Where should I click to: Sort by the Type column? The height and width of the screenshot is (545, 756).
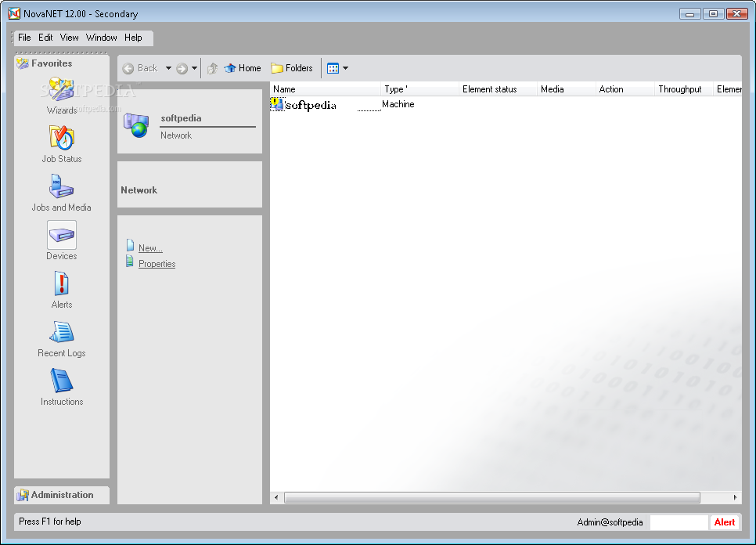[x=419, y=89]
